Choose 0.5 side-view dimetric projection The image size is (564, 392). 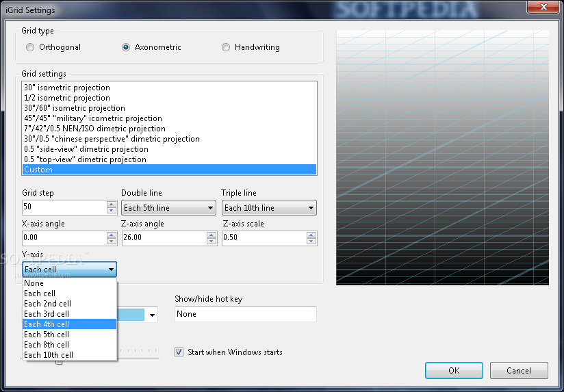169,149
